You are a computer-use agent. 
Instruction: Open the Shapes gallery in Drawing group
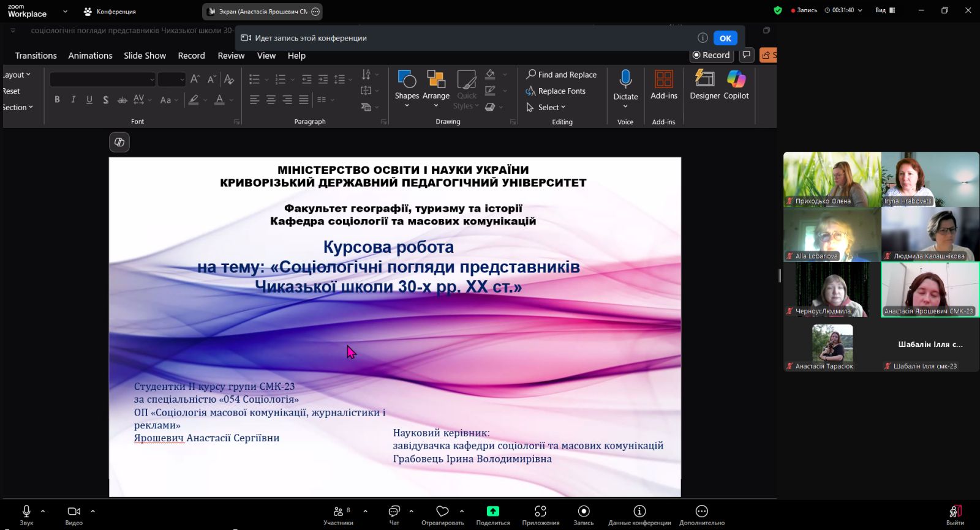pos(407,86)
